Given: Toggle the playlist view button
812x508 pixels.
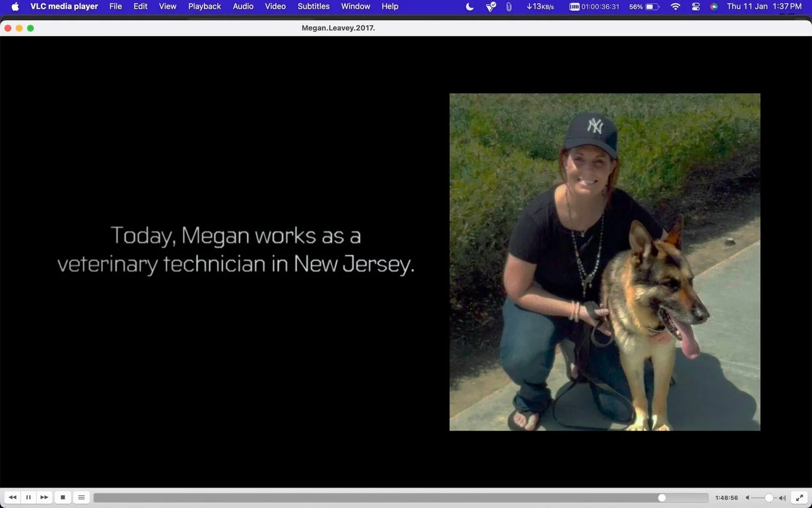Looking at the screenshot, I should (81, 497).
